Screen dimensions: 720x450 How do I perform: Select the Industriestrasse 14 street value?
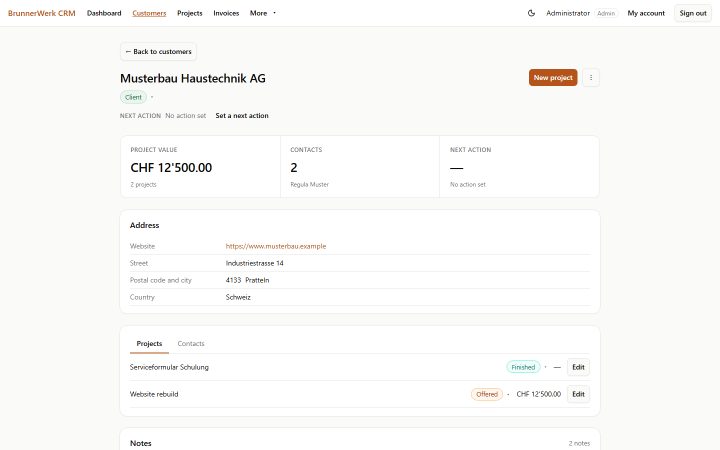(x=254, y=263)
